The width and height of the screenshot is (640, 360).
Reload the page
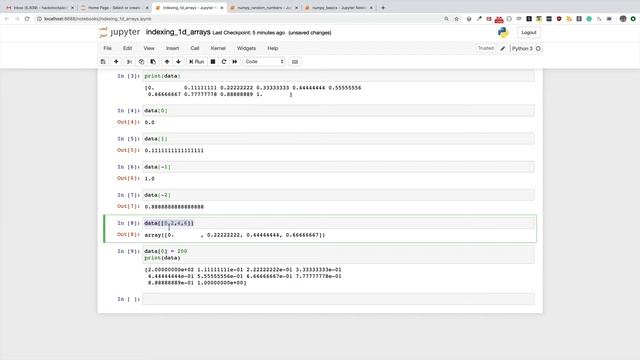[x=27, y=19]
